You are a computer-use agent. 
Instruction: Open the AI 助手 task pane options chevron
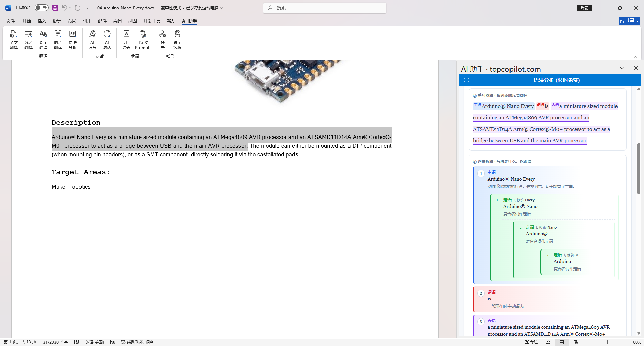click(622, 68)
